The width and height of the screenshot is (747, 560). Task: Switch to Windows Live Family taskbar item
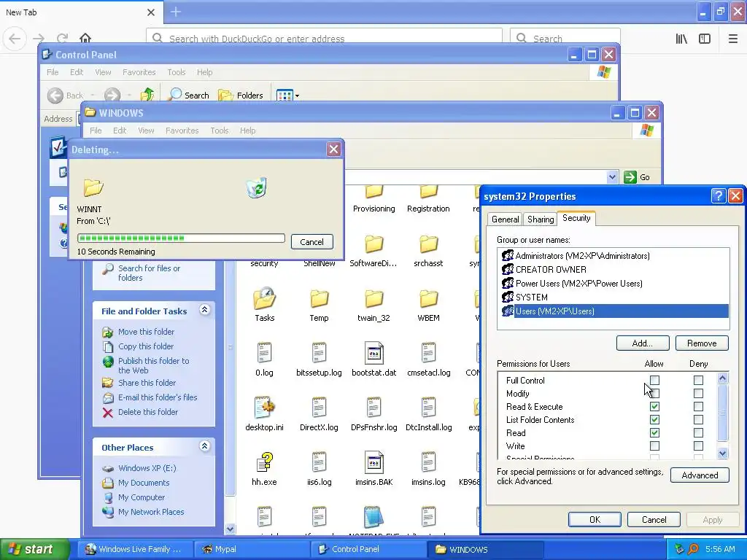click(x=133, y=549)
